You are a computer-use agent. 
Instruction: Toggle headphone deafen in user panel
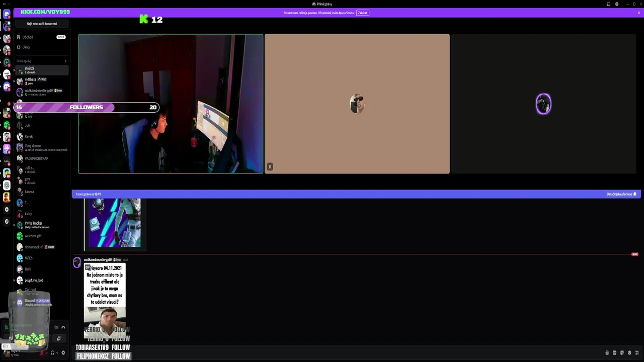[x=52, y=353]
